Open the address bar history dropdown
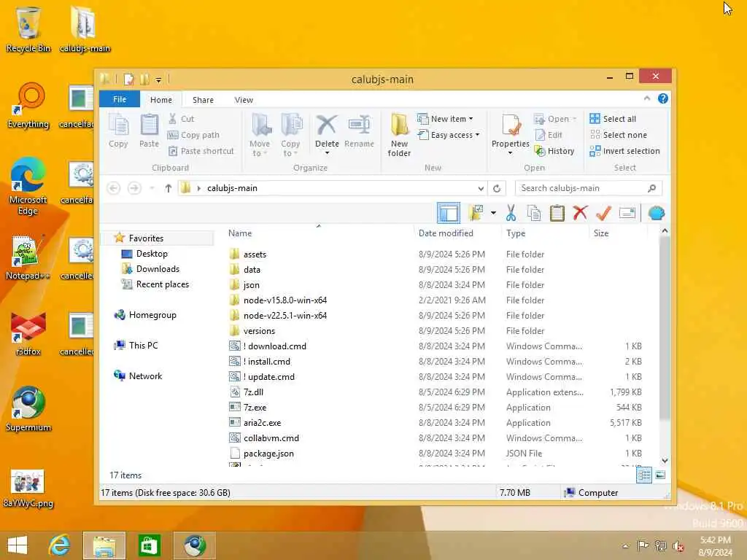Viewport: 747px width, 560px height. tap(481, 188)
